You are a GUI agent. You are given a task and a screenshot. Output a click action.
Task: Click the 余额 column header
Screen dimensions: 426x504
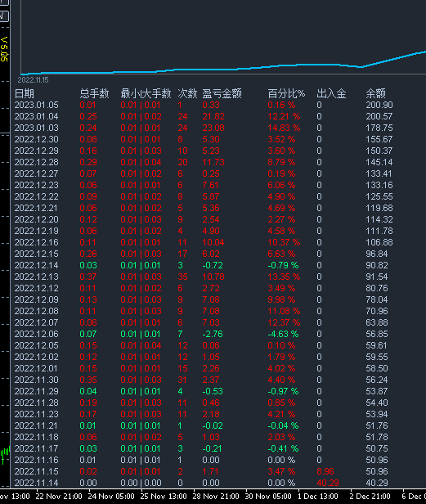(375, 93)
